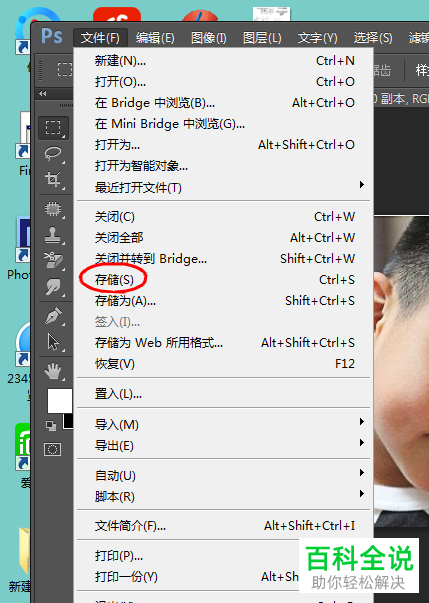Click marquee preset icon in options bar
The image size is (429, 603).
pos(65,70)
